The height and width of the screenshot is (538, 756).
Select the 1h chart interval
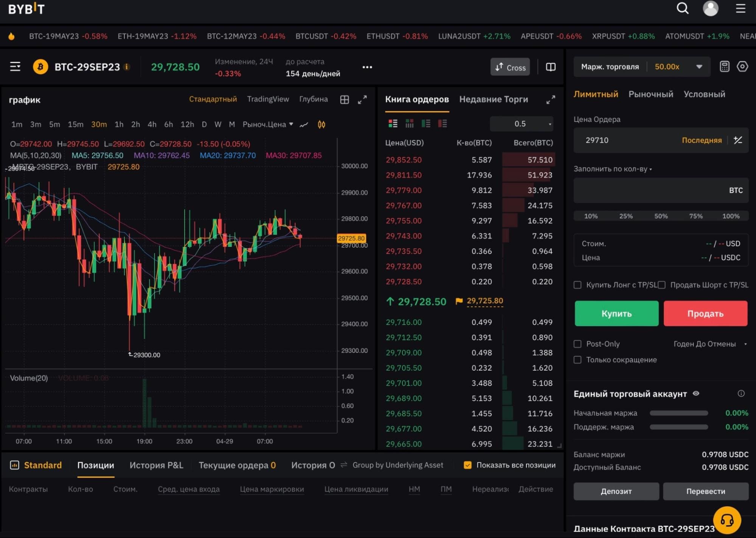tap(119, 124)
